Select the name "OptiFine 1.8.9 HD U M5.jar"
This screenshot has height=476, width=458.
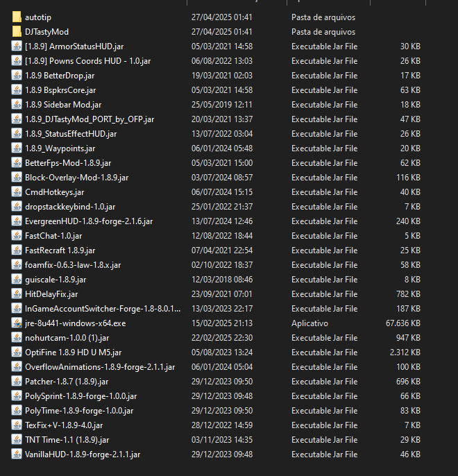[73, 352]
